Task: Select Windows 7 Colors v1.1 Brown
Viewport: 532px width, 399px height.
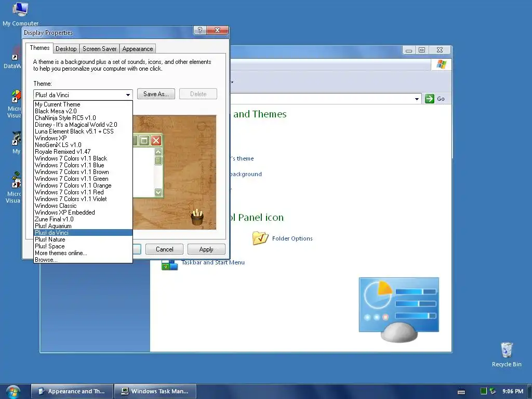Action: [x=83, y=172]
